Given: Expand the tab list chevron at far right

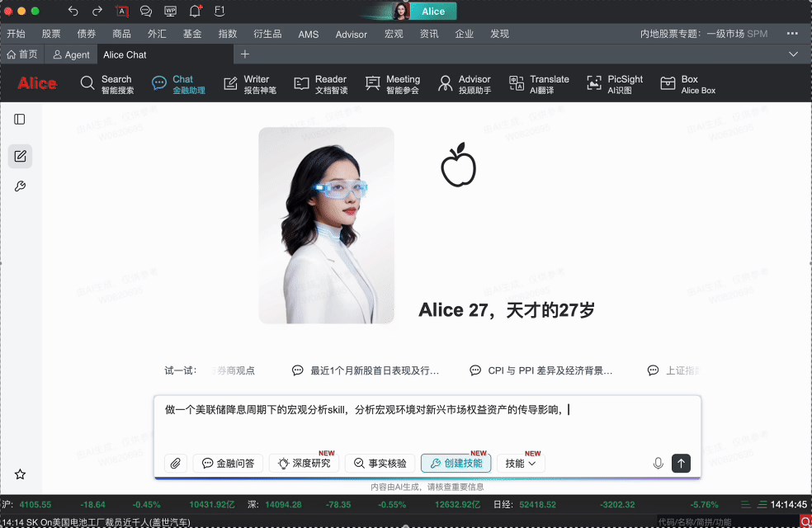Looking at the screenshot, I should coord(794,54).
